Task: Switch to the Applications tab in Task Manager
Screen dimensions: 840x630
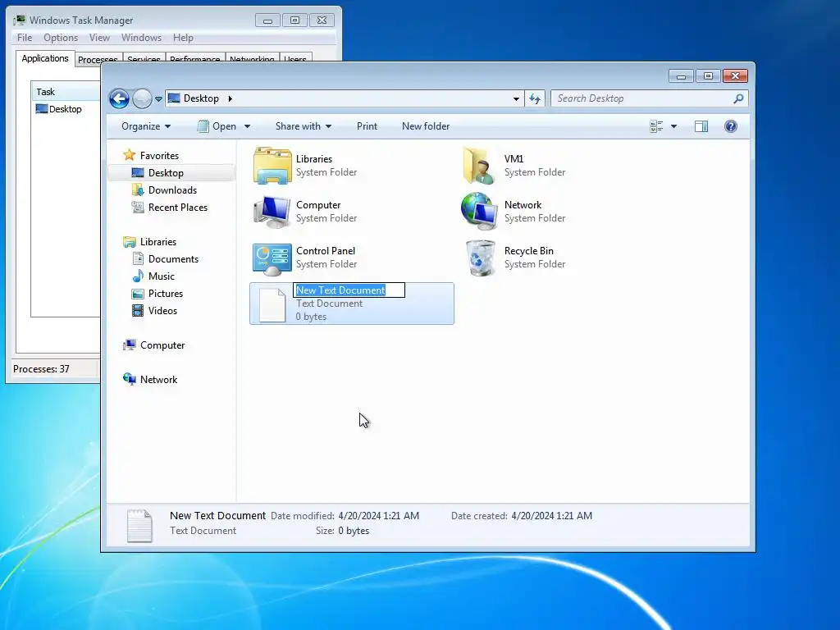Action: pyautogui.click(x=45, y=58)
